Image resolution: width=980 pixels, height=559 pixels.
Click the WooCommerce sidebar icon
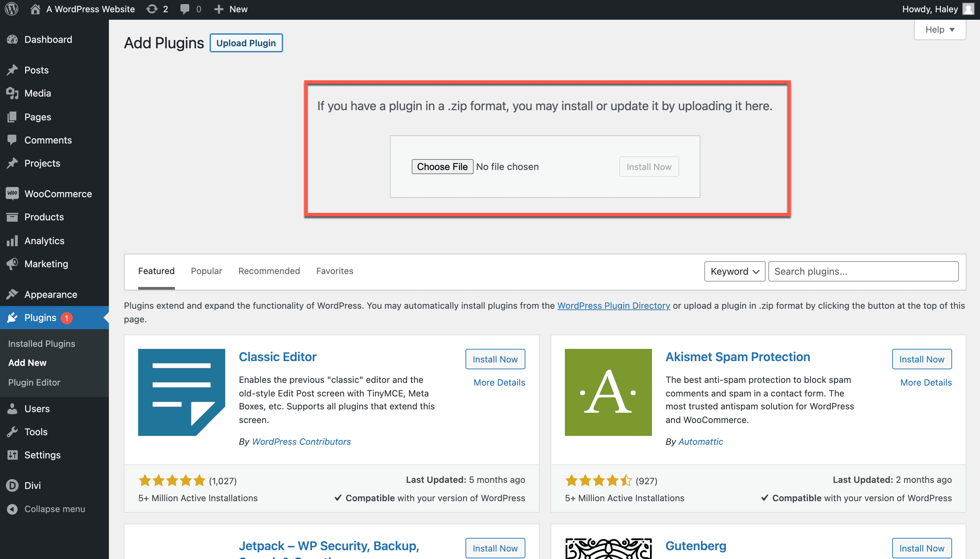(12, 193)
